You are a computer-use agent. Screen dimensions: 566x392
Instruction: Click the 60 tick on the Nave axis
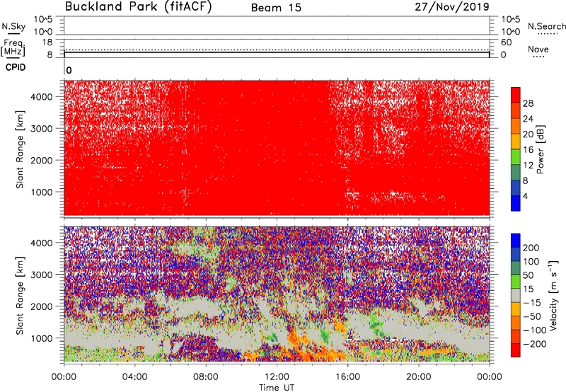coord(507,42)
